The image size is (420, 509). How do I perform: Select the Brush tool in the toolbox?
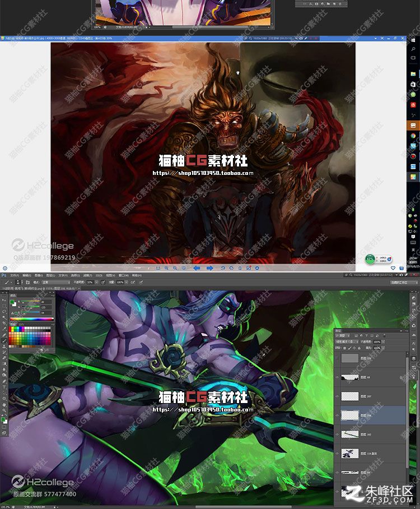point(4,341)
